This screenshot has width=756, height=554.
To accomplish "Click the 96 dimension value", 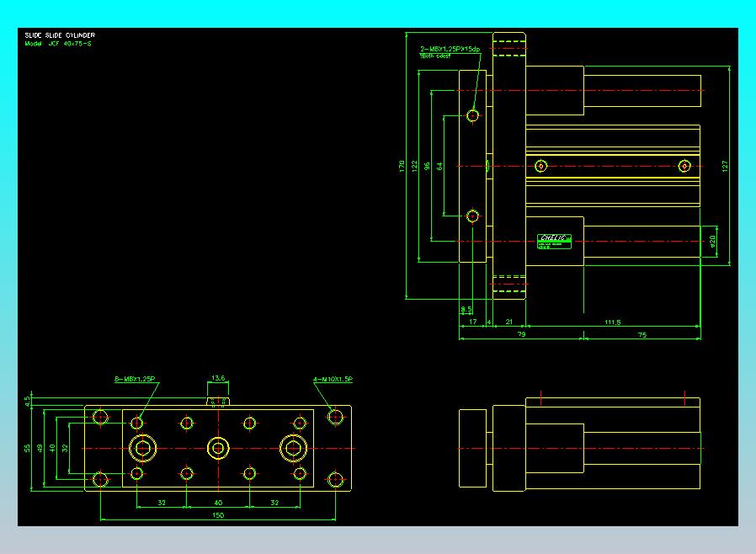I will click(427, 167).
